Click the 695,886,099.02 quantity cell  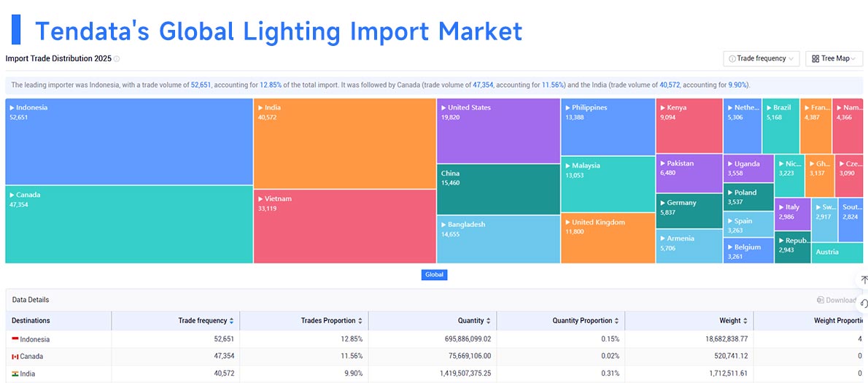433,339
